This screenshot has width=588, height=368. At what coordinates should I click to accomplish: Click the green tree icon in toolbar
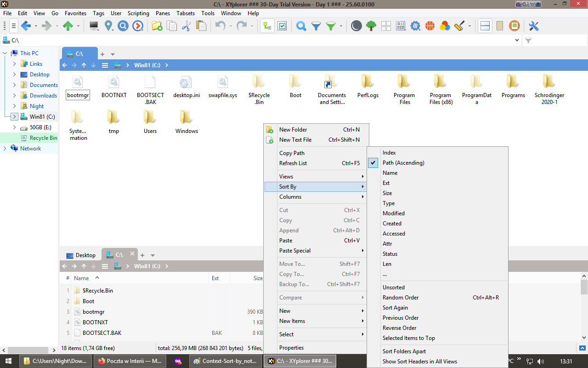371,26
